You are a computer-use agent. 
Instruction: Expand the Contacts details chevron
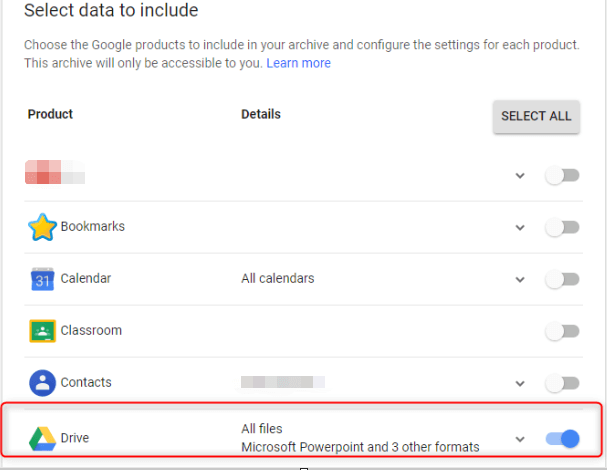pos(520,384)
